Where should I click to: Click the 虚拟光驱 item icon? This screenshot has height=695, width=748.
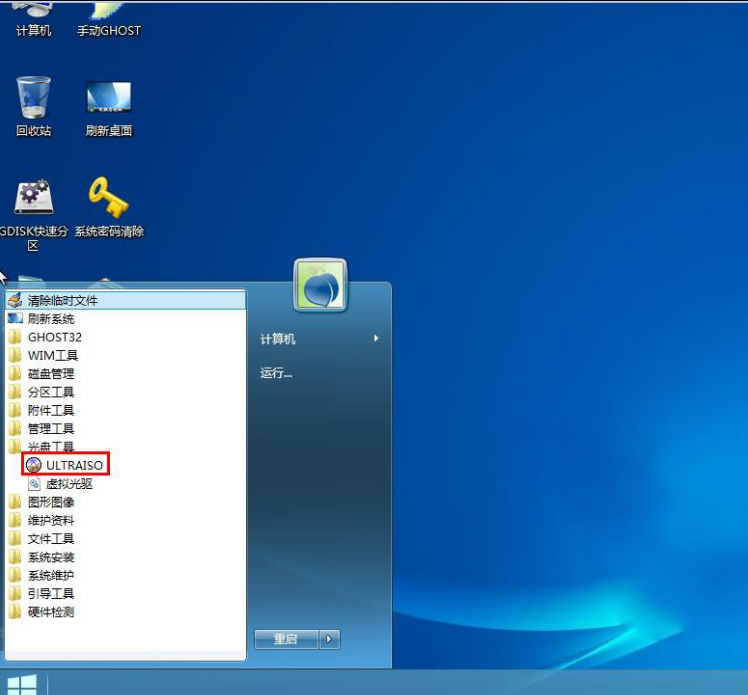[34, 484]
